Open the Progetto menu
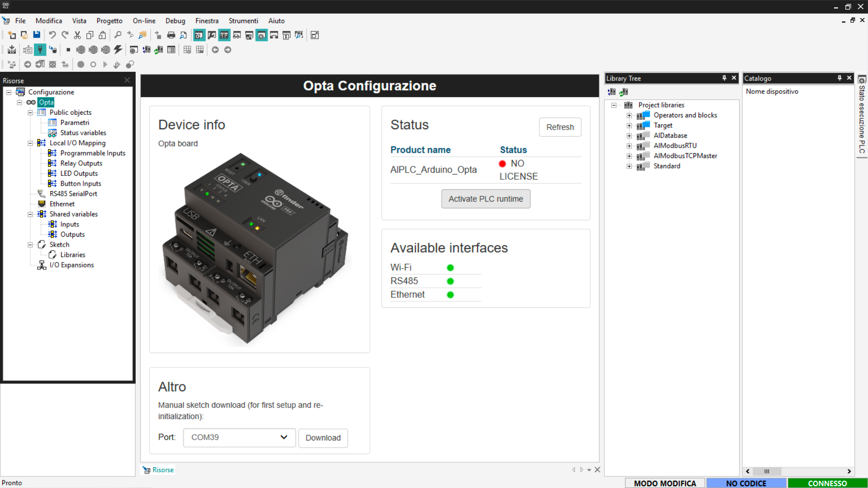868x488 pixels. [x=109, y=21]
